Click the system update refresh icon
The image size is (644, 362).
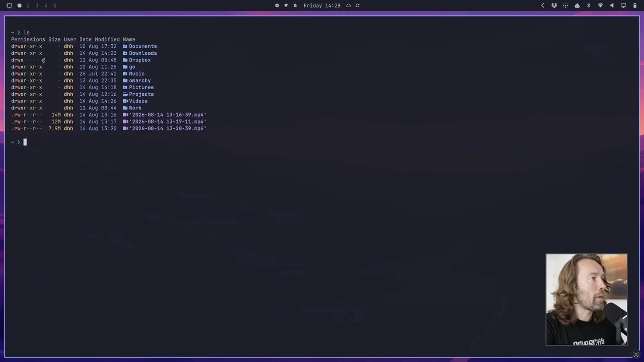pyautogui.click(x=357, y=6)
